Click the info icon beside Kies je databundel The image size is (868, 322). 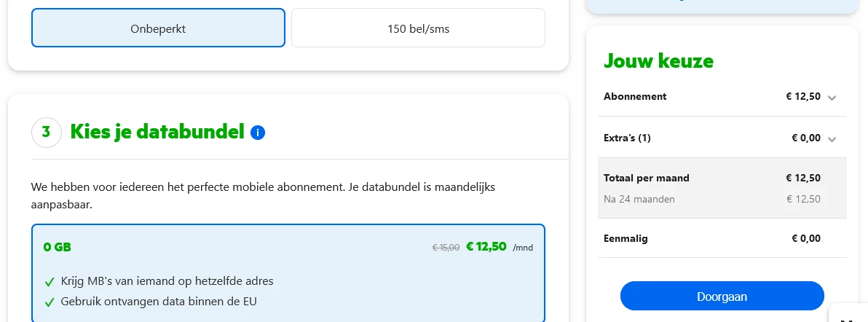[x=258, y=133]
